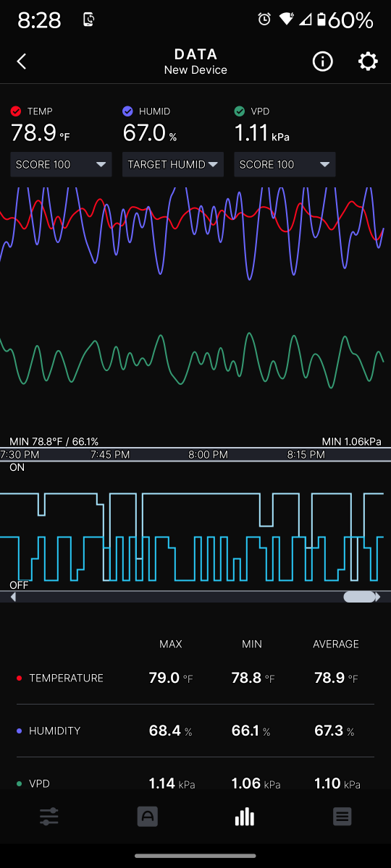The height and width of the screenshot is (868, 391).
Task: Open the list log tab icon
Action: 342,817
